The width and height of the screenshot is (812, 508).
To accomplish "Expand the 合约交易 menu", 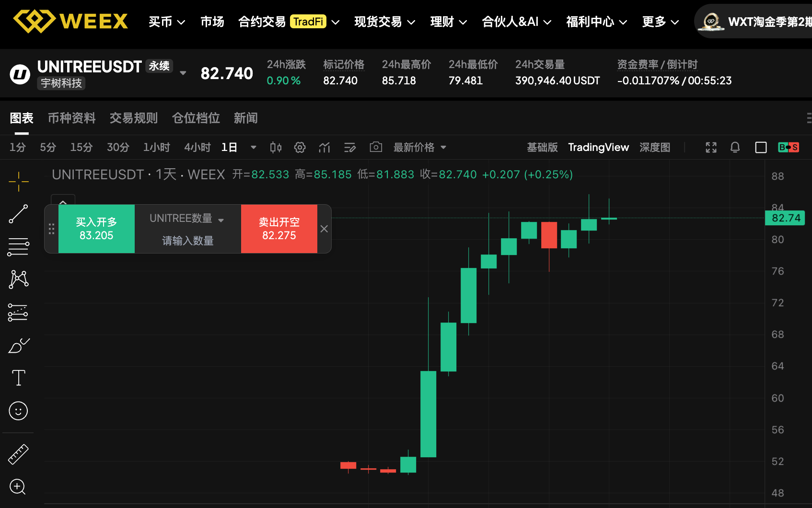I will [x=289, y=22].
